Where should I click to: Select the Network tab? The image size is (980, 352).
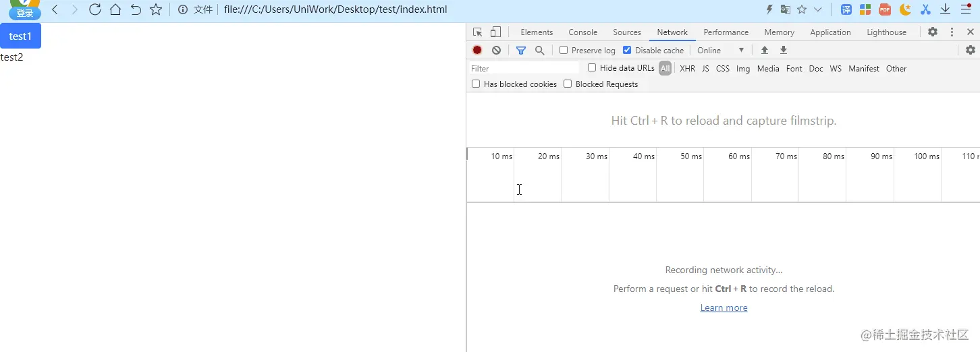point(672,32)
